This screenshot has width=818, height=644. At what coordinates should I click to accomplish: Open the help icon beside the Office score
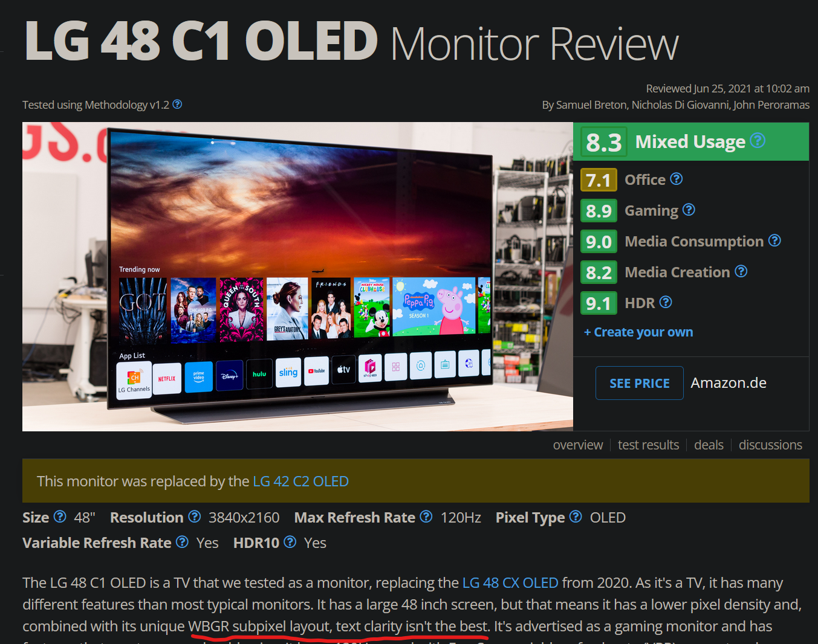click(x=677, y=179)
